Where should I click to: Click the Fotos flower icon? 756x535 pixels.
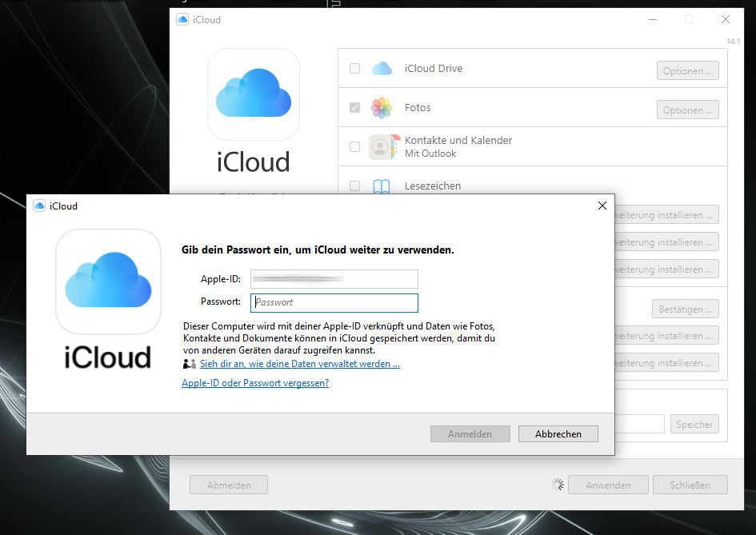382,107
